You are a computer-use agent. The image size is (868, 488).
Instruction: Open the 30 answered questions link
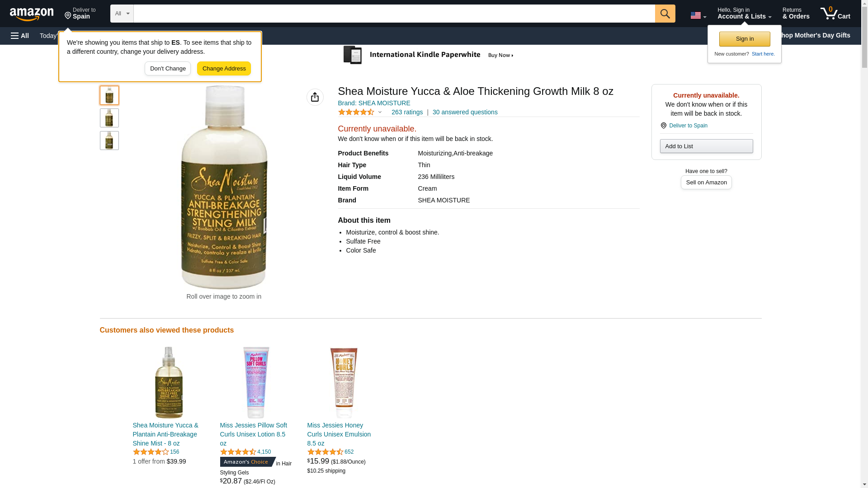point(465,112)
